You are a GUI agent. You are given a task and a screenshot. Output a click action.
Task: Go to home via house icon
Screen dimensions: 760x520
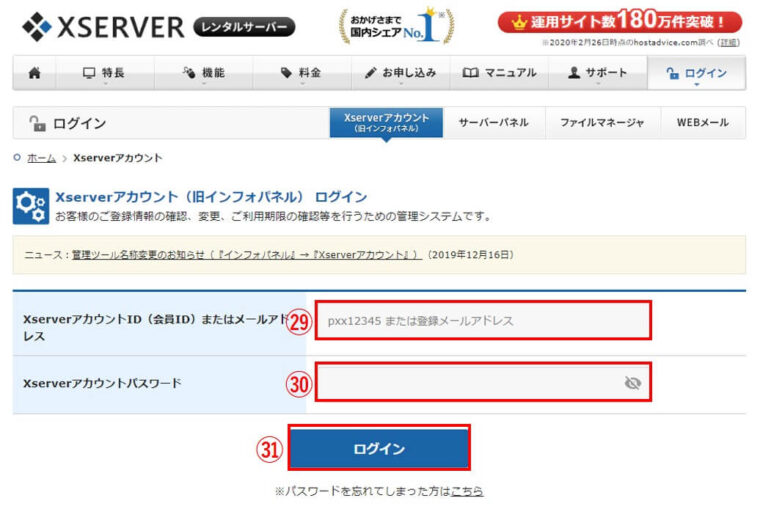point(34,73)
